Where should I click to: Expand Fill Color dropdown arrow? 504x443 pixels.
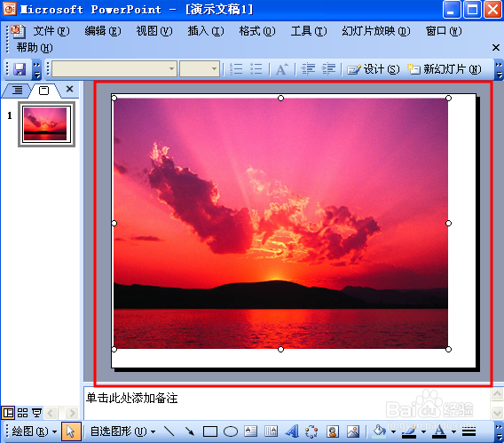coord(393,431)
